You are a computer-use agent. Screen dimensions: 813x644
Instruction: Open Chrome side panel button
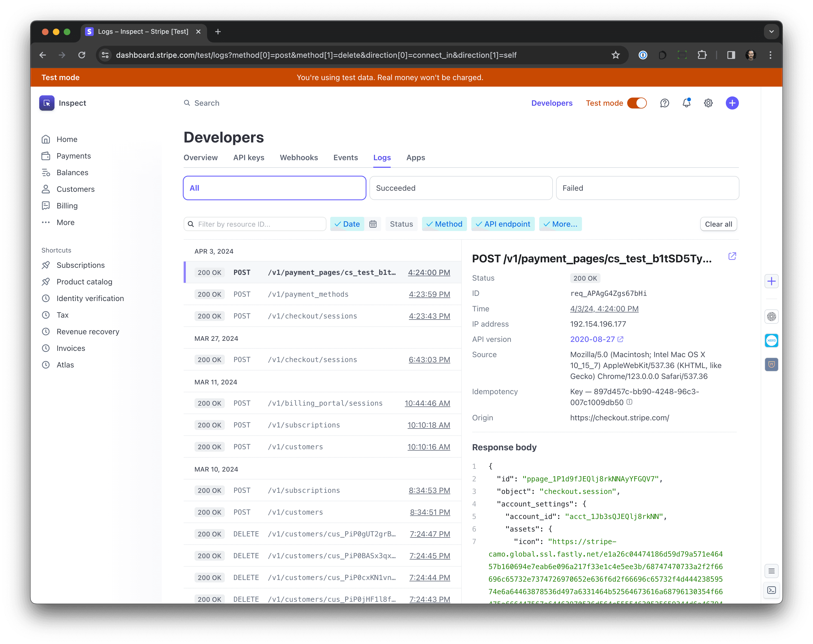point(731,55)
